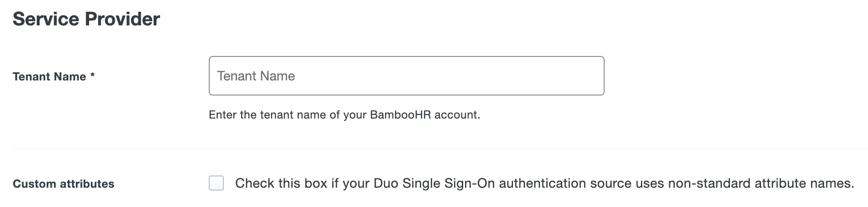
Task: Click the bold Tenant Name field label
Action: pos(49,77)
